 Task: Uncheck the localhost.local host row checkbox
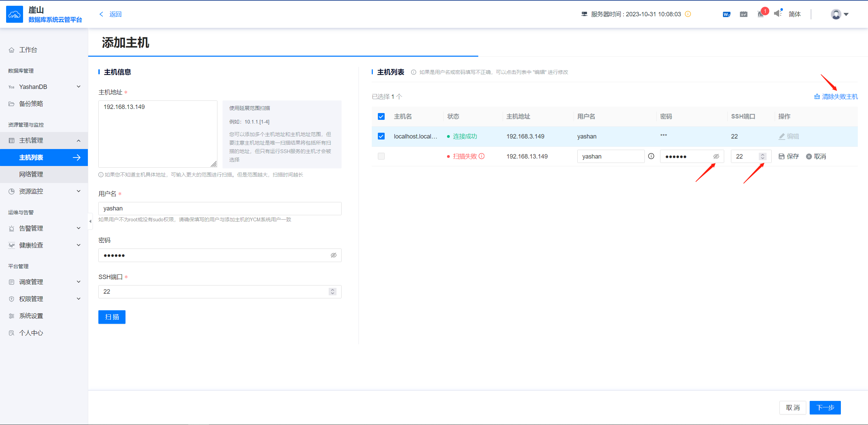coord(381,136)
